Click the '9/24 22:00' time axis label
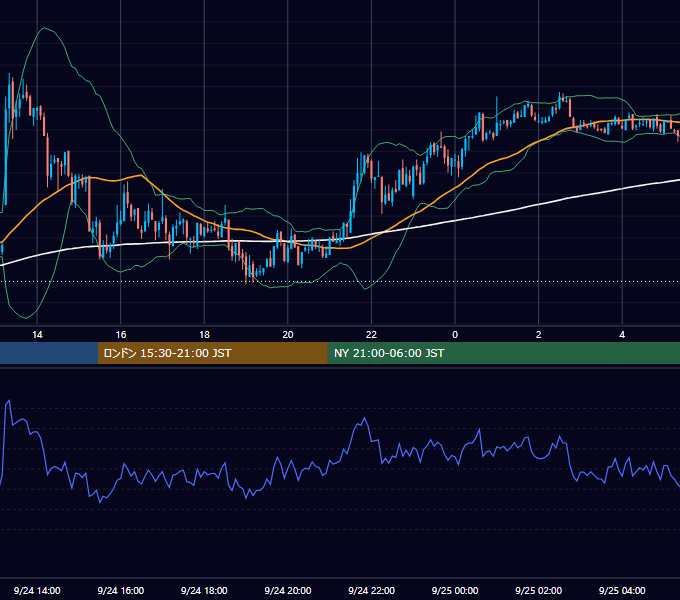 (371, 590)
